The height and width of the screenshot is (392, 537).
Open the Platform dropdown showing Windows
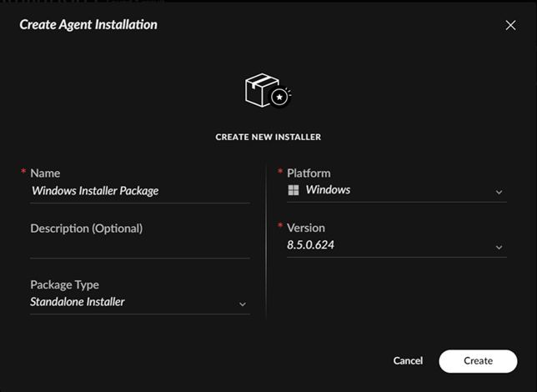click(x=392, y=190)
